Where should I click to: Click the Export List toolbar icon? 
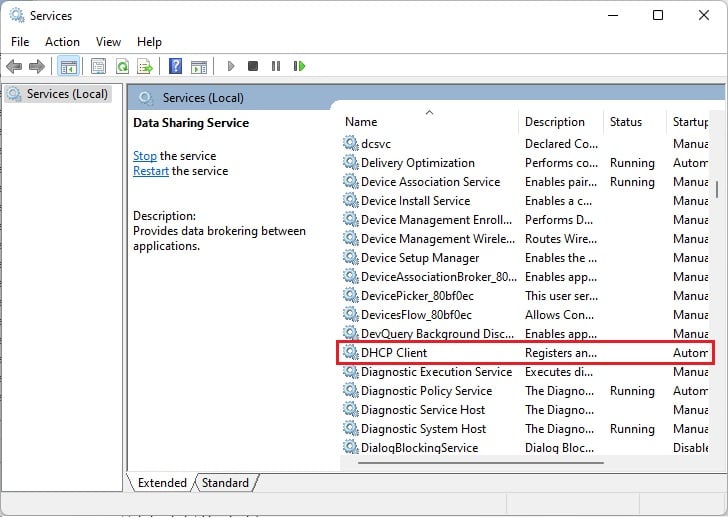click(x=145, y=67)
